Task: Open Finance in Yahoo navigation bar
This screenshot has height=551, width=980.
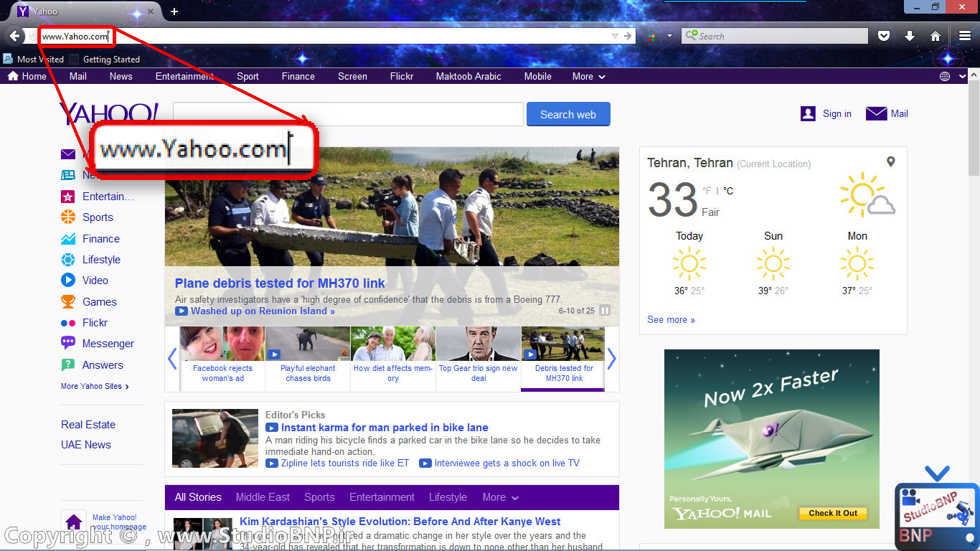Action: [298, 76]
